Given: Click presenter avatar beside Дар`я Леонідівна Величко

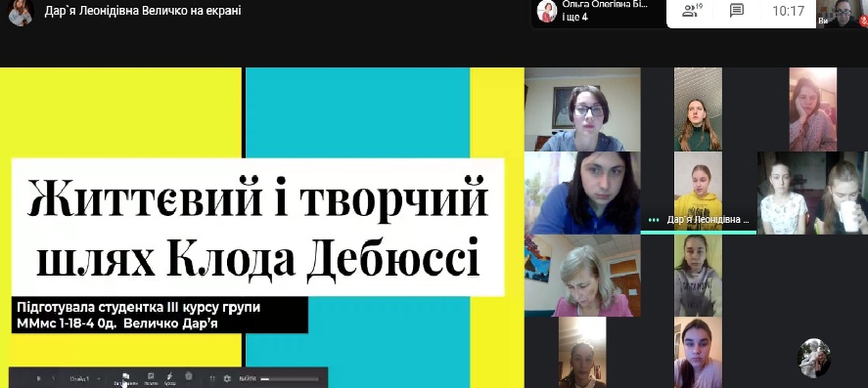Looking at the screenshot, I should (21, 12).
